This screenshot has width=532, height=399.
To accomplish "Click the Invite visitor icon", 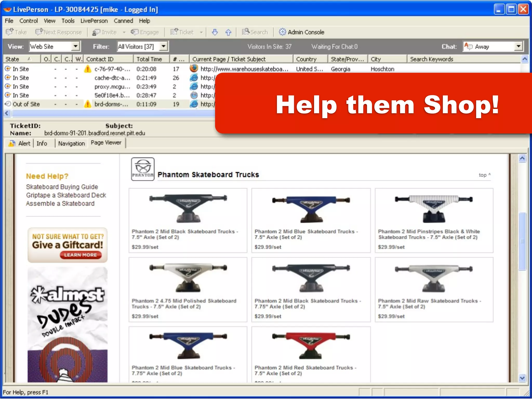I will pyautogui.click(x=96, y=32).
